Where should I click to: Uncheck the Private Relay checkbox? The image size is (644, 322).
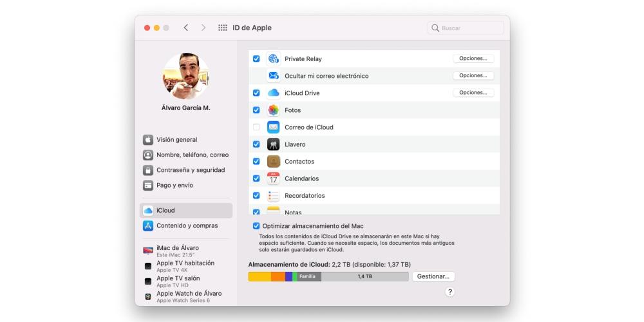coord(256,59)
